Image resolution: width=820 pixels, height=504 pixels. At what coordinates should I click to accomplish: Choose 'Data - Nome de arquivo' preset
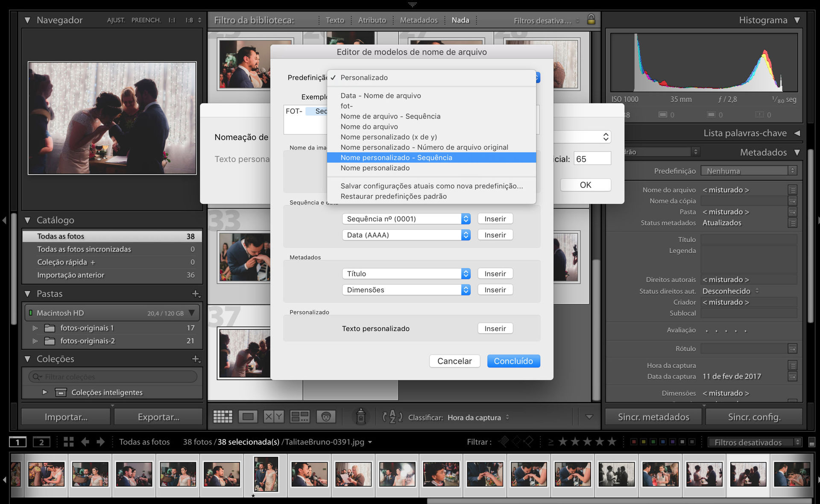[431, 96]
